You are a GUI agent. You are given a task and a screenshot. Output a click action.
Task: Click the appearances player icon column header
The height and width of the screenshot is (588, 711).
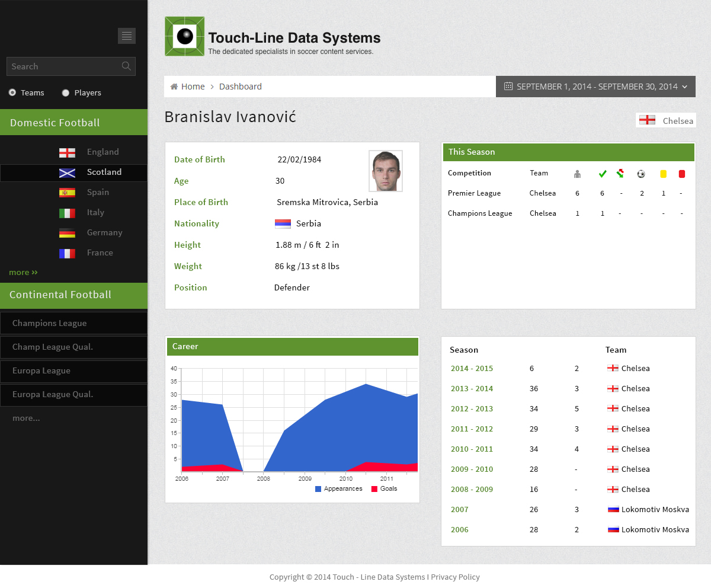[x=578, y=174]
